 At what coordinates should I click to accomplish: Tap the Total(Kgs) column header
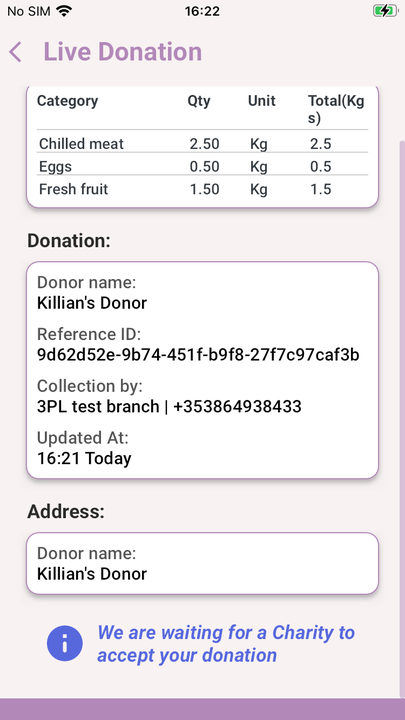pyautogui.click(x=336, y=109)
